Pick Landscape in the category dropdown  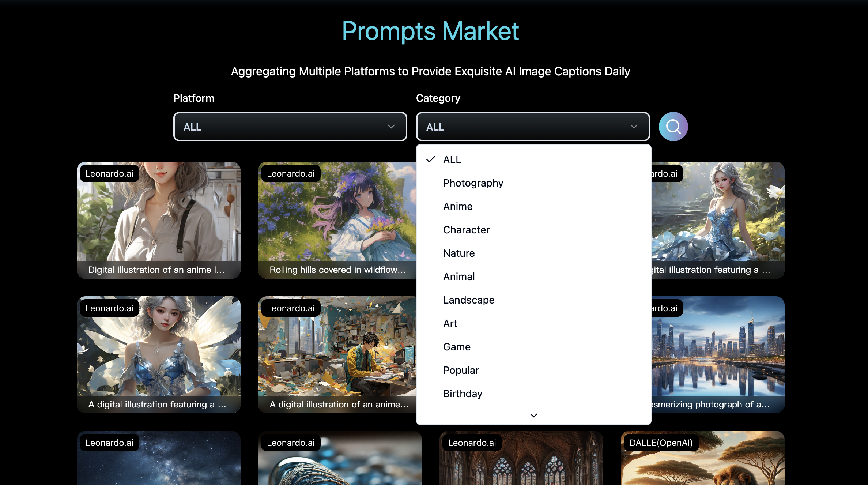(x=534, y=300)
